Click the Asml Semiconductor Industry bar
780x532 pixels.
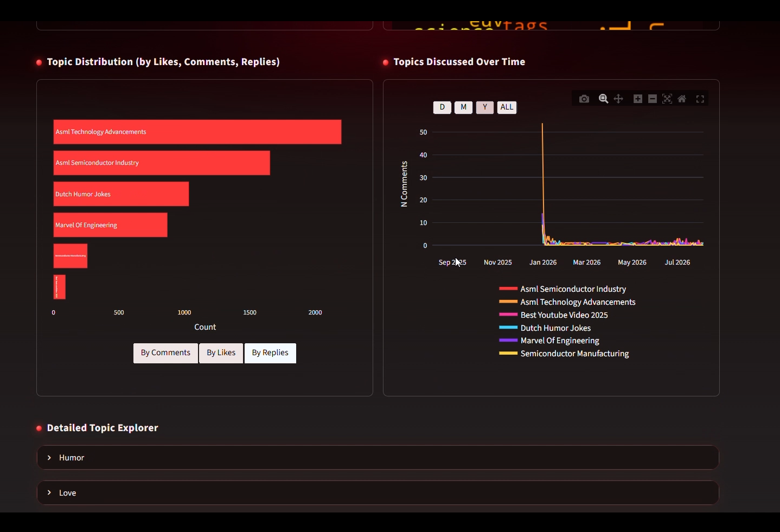pos(162,163)
